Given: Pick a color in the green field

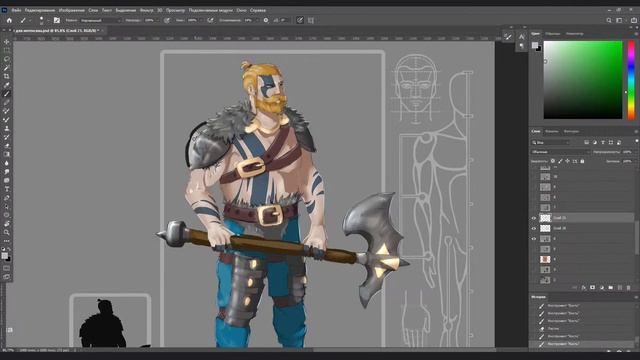Looking at the screenshot, I should click(x=583, y=80).
